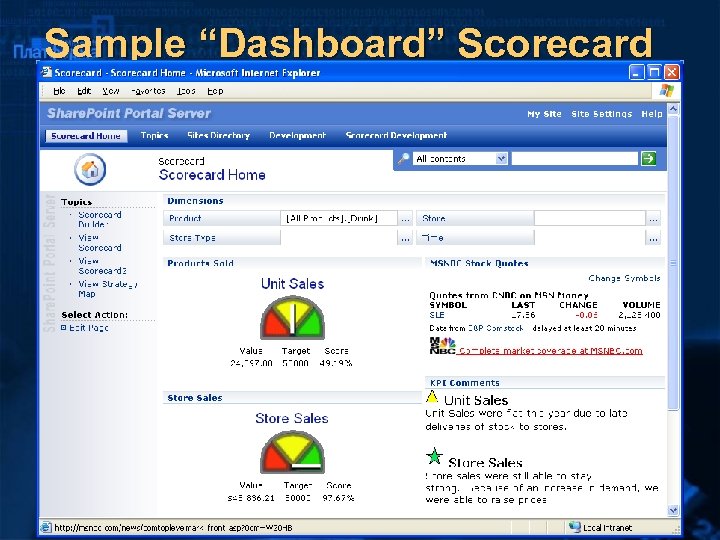This screenshot has width=720, height=540.
Task: Click the complete market coverage at MSNBC.com link
Action: (x=550, y=351)
